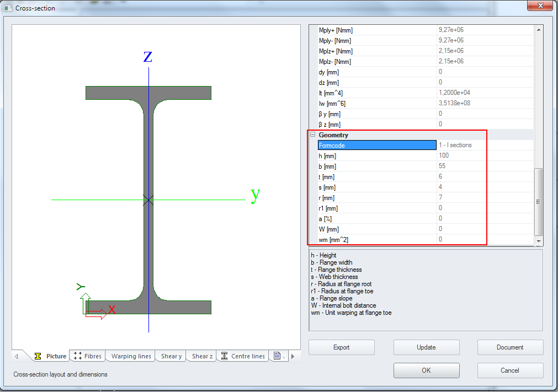Click the flange thickness value 6

tap(440, 176)
